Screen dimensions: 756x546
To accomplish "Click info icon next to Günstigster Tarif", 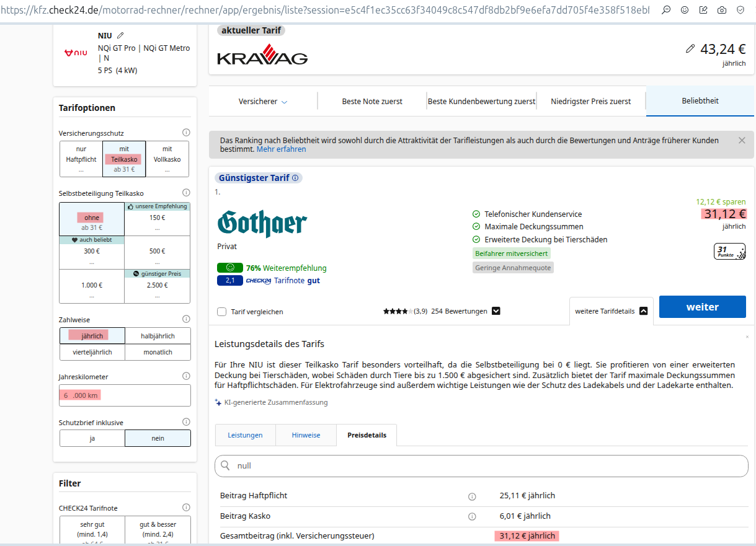I will (x=295, y=178).
